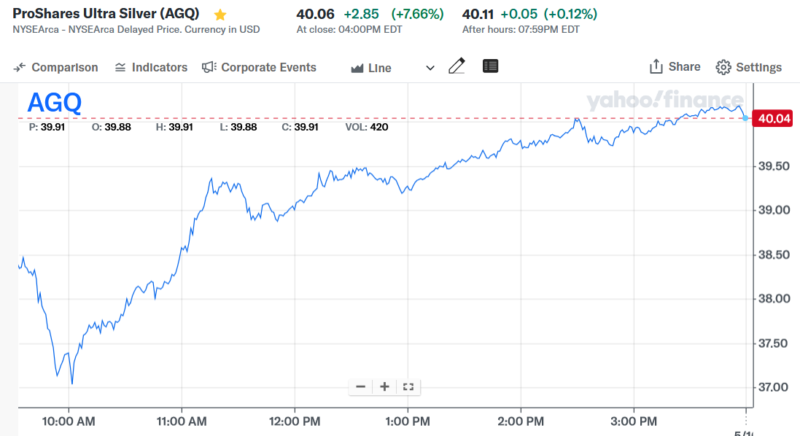Click the Share icon
The image size is (800, 436).
[657, 67]
